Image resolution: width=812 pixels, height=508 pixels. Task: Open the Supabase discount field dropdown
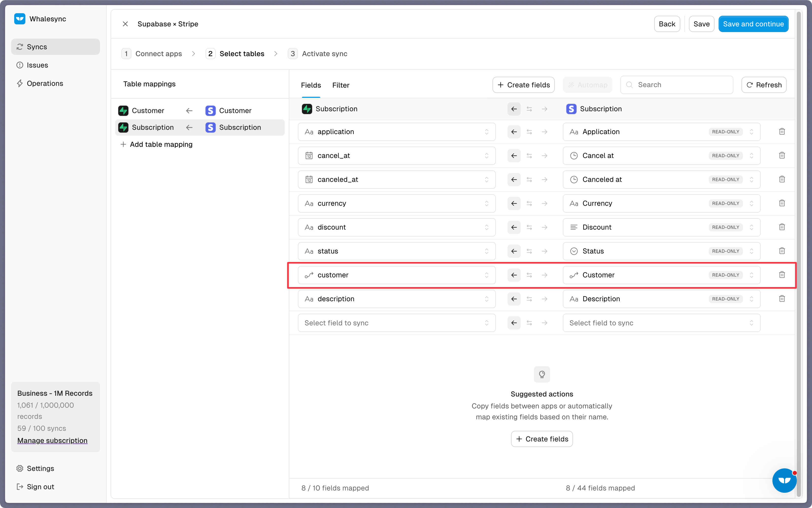click(x=397, y=227)
